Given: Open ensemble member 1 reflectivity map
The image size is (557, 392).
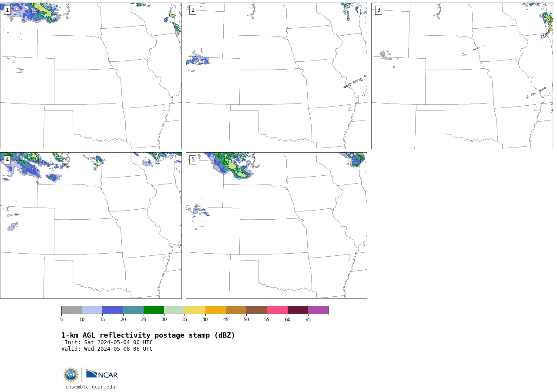Looking at the screenshot, I should click(x=91, y=76).
